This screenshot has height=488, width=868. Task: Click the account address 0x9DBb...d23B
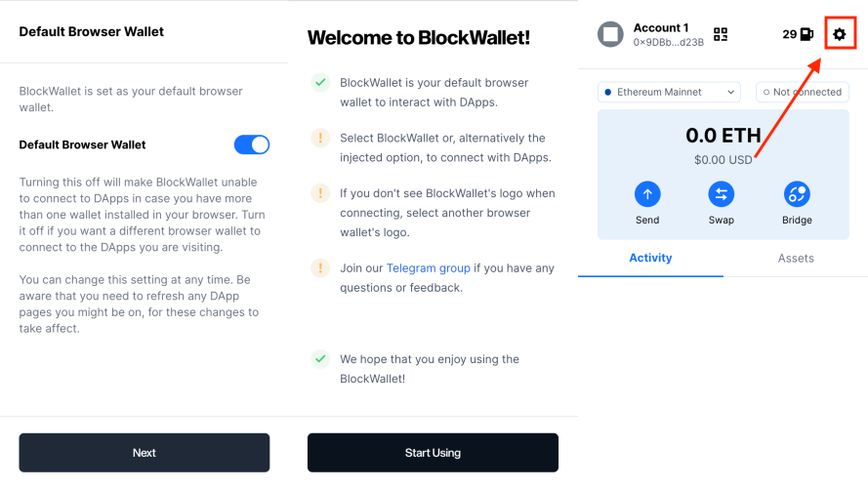pyautogui.click(x=668, y=42)
